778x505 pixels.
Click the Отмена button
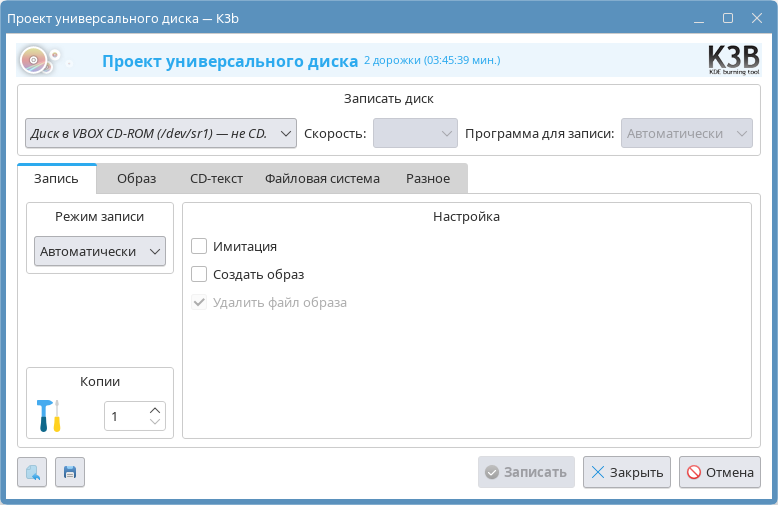click(719, 472)
